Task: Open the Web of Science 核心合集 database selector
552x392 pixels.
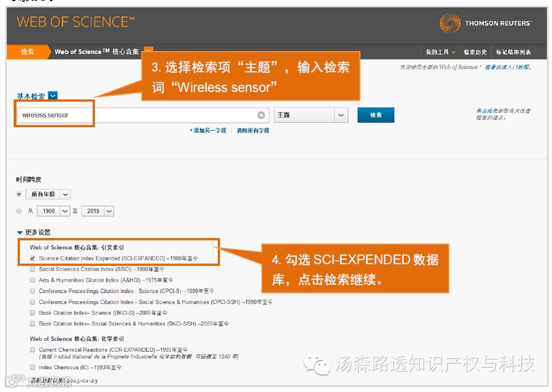Action: (x=148, y=49)
